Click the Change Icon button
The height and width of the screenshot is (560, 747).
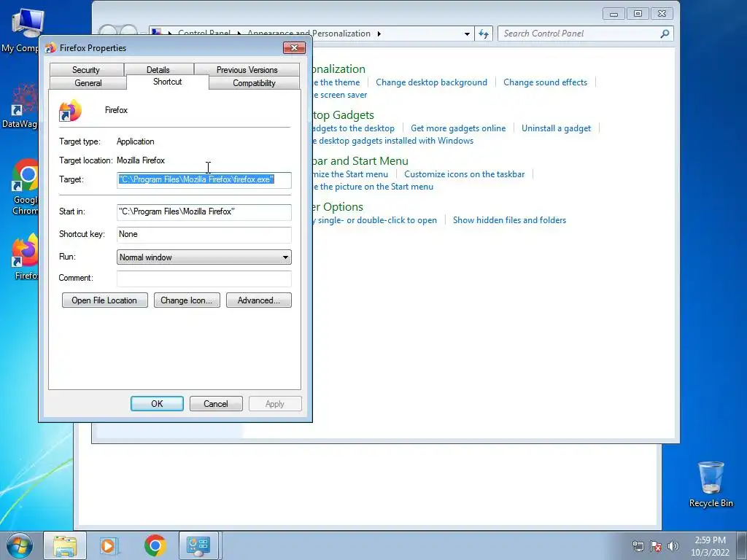pos(187,300)
